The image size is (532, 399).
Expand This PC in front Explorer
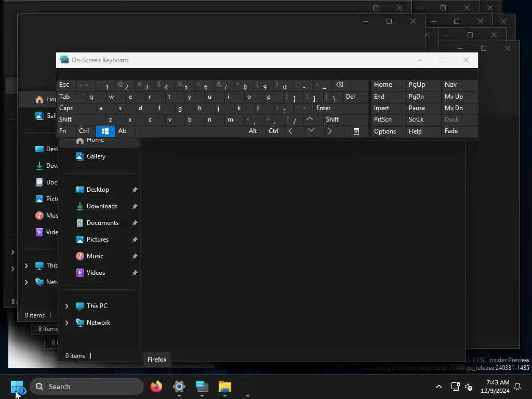(x=67, y=306)
